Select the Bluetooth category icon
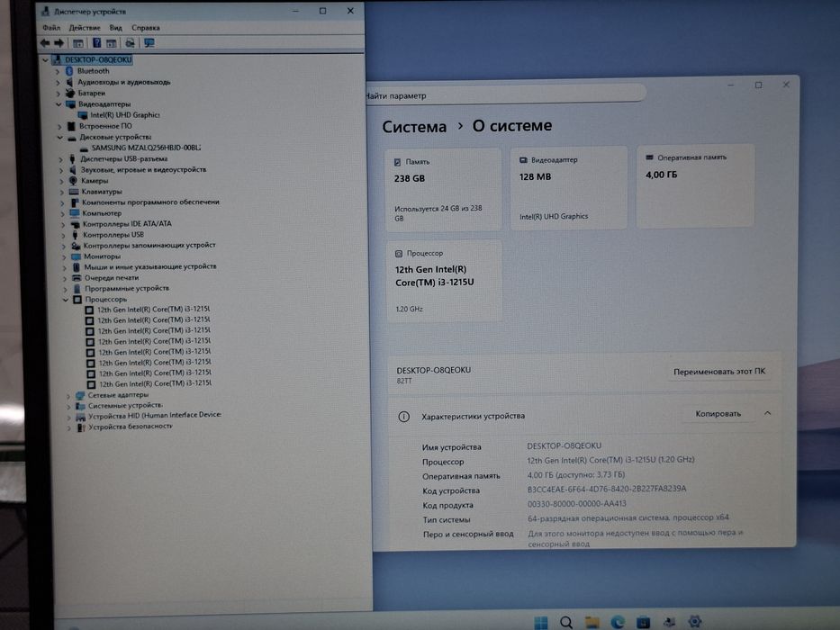The width and height of the screenshot is (840, 630). pos(69,71)
